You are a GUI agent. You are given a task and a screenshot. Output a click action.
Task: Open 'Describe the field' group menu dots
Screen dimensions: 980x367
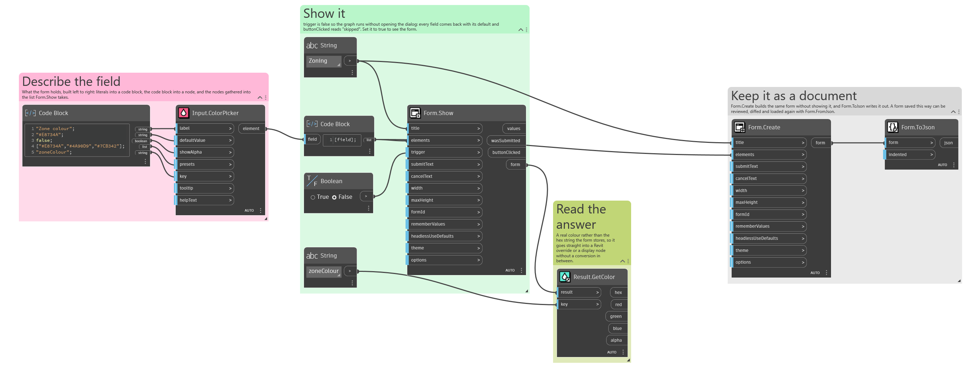pos(265,98)
